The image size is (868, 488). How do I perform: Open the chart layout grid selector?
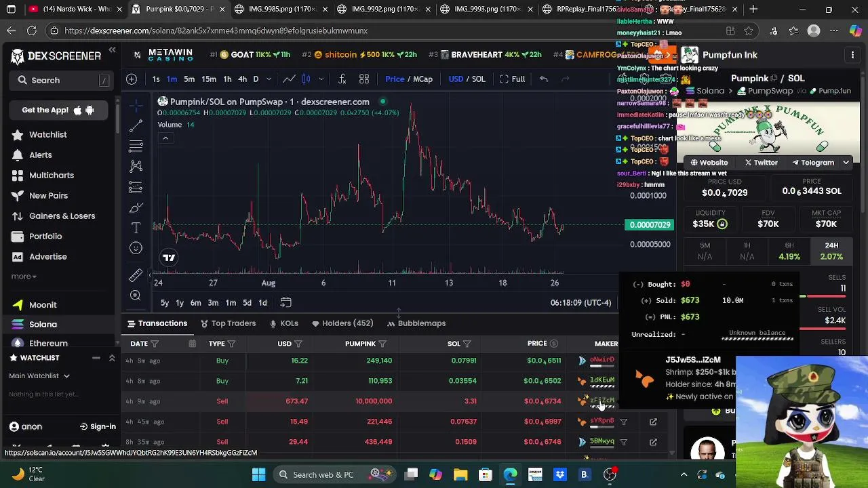364,79
